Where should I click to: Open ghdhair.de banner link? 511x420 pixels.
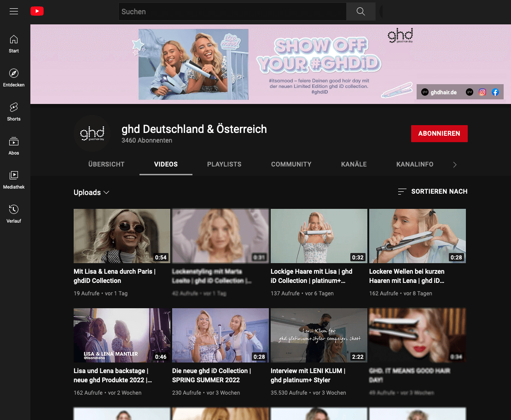coord(439,92)
